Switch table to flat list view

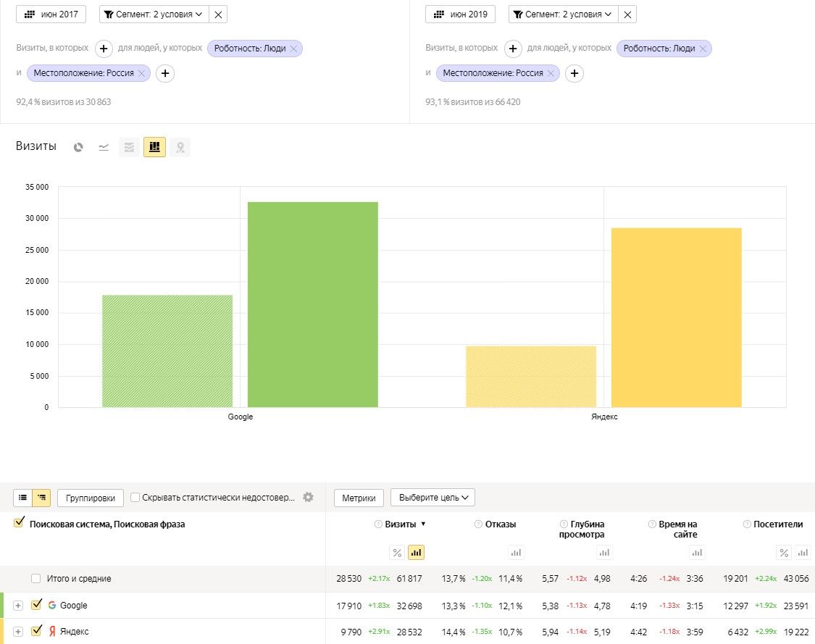(x=23, y=498)
